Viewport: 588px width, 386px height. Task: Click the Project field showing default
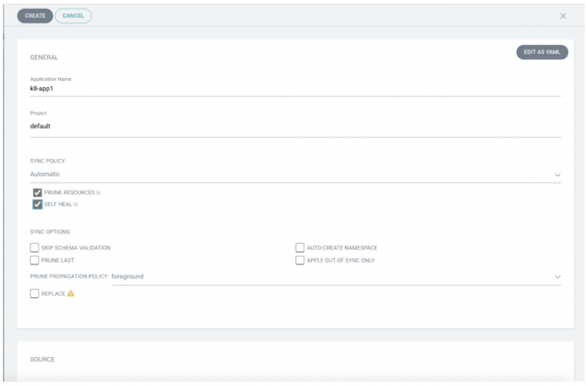click(x=295, y=126)
